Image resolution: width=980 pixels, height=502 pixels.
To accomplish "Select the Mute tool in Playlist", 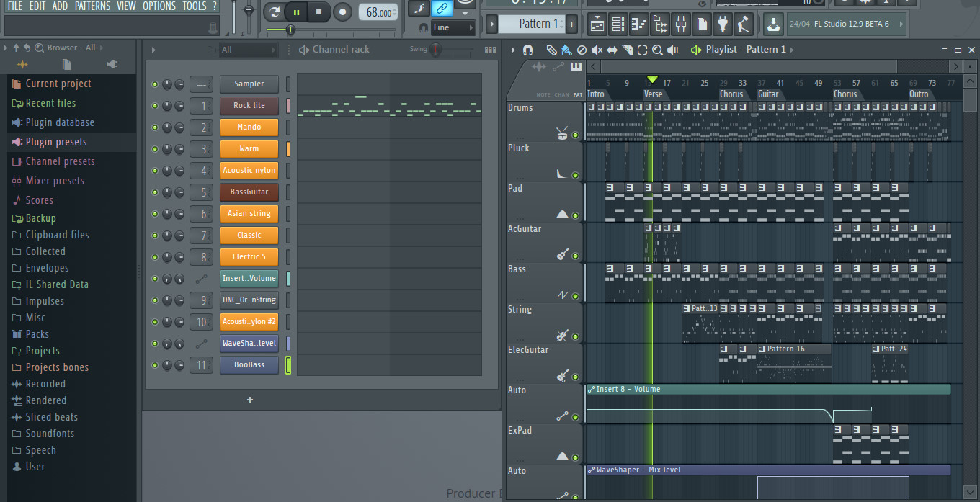I will 597,50.
